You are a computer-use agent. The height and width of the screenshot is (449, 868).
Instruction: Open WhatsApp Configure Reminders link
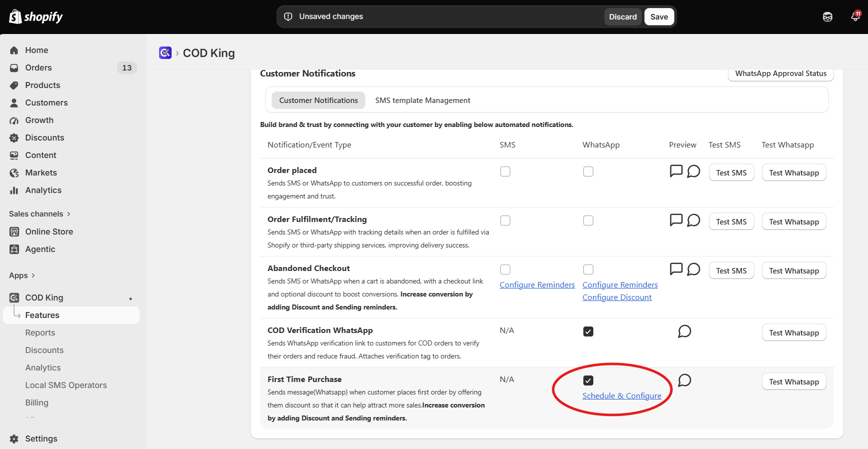[620, 285]
